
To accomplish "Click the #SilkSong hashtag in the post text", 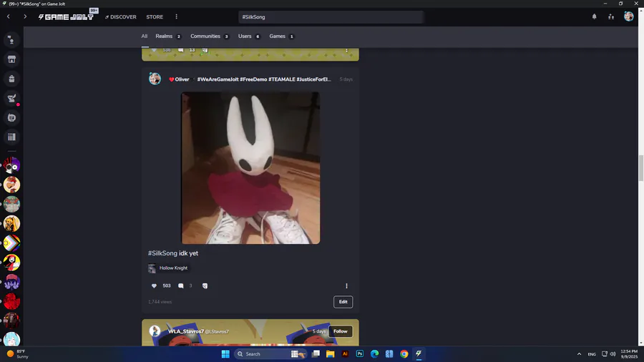I will pos(162,253).
